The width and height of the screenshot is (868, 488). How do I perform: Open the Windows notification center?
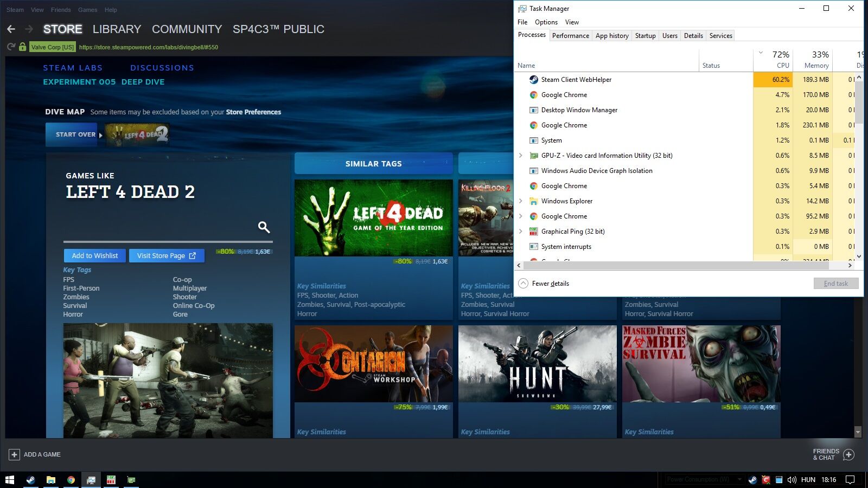[850, 480]
